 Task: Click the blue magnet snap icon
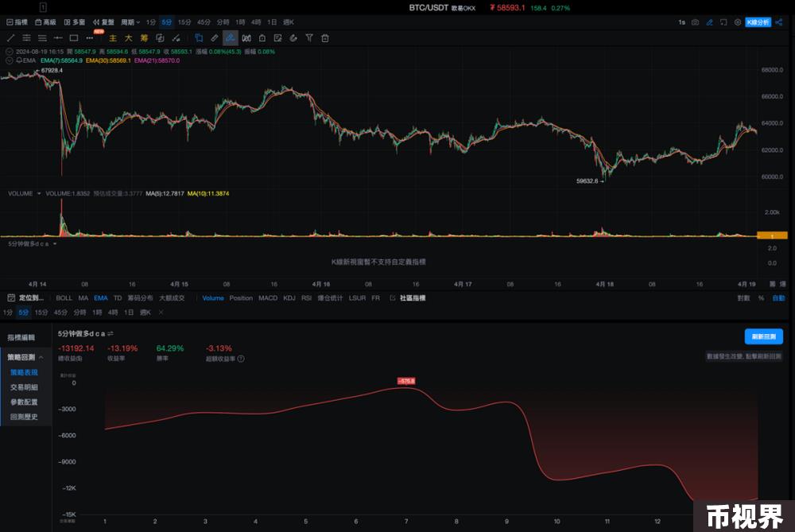199,38
